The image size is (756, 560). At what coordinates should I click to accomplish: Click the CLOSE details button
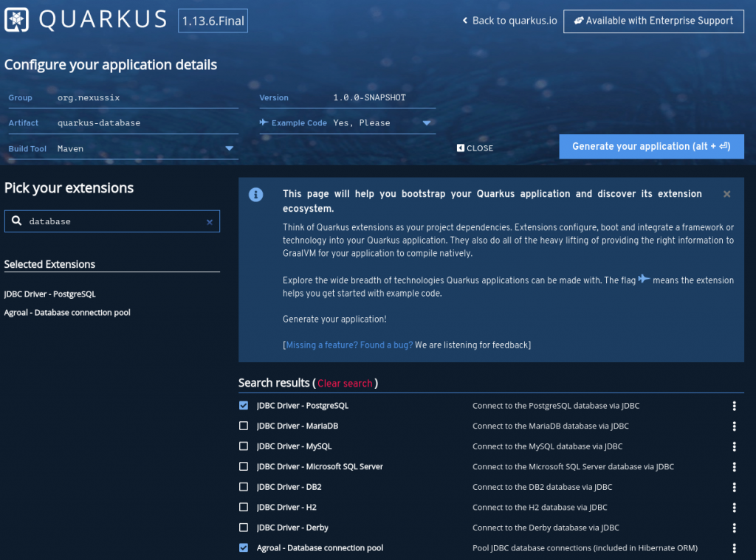point(475,148)
